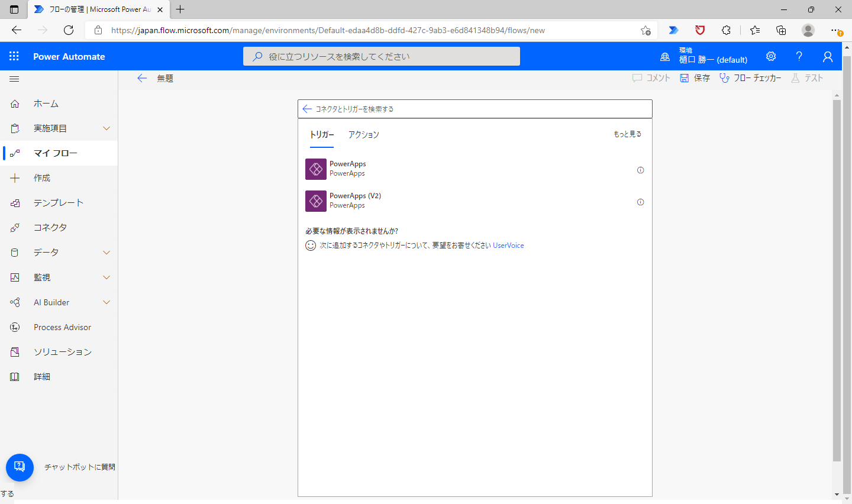Reload the page in browser
Screen dimensions: 852x504
point(69,30)
